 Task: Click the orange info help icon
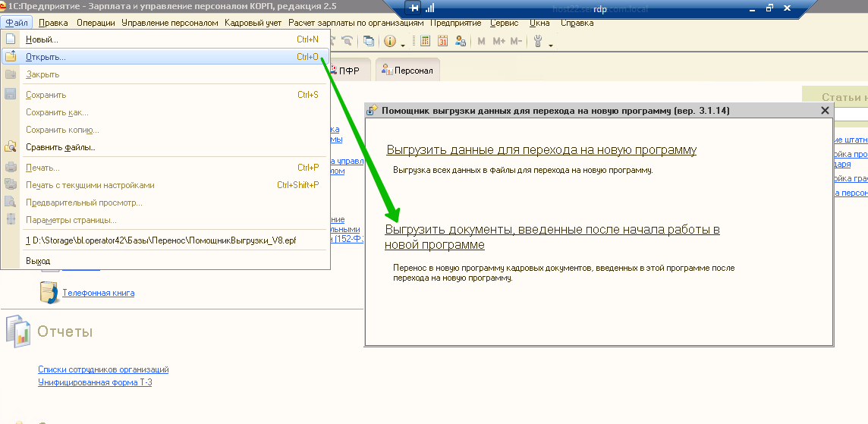(390, 41)
